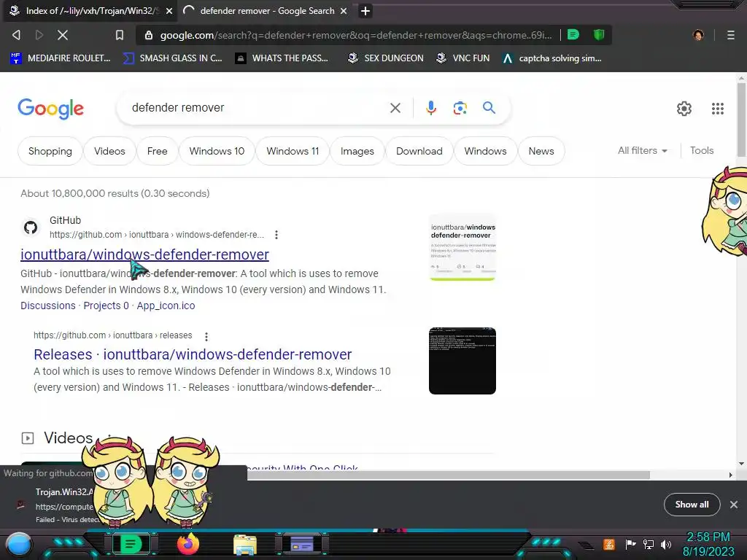This screenshot has width=747, height=560.
Task: Apply the Download filter chip
Action: (x=419, y=151)
